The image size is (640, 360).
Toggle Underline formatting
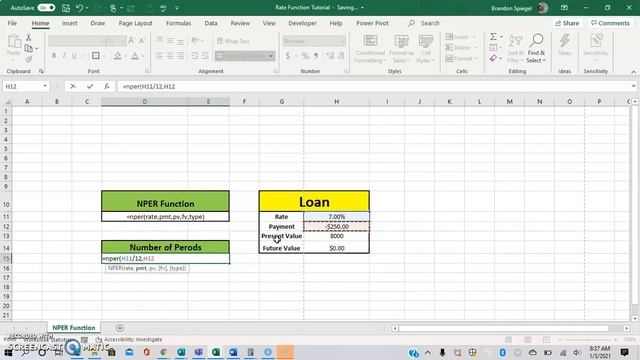point(74,56)
